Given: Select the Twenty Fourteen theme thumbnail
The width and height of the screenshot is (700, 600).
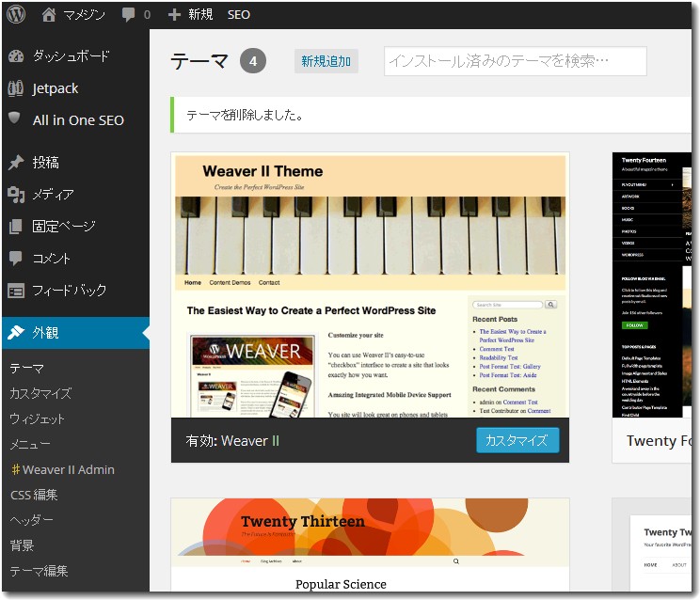Looking at the screenshot, I should [x=652, y=286].
